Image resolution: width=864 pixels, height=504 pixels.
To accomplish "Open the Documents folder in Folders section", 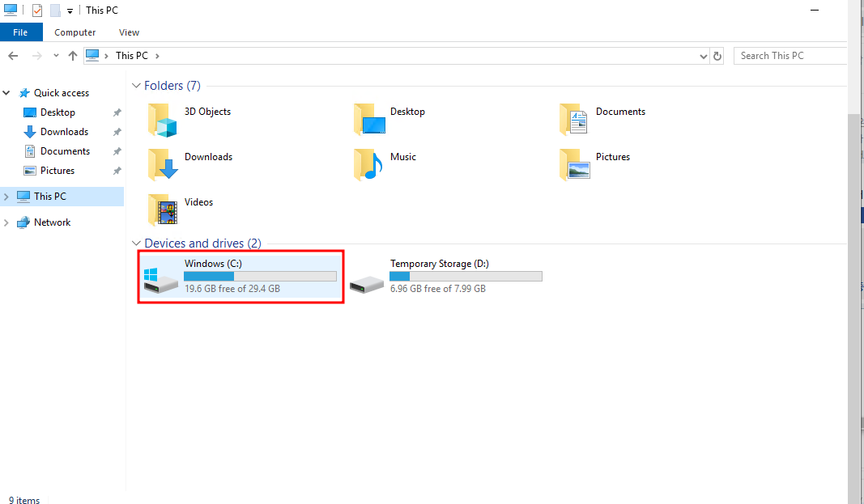I will [574, 120].
